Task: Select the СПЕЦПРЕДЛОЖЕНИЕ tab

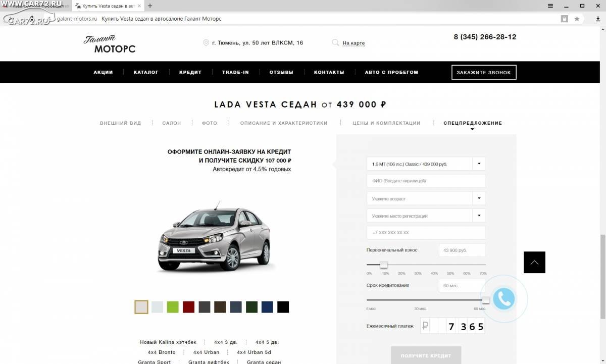Action: coord(473,123)
